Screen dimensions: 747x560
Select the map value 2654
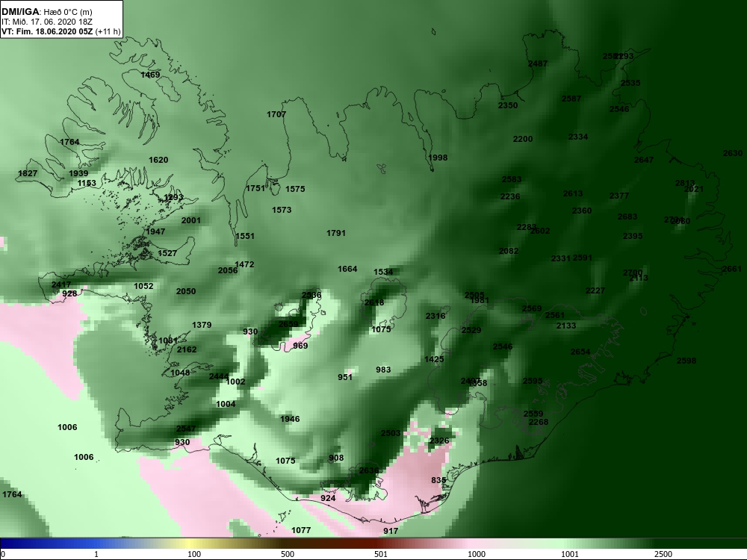[580, 352]
